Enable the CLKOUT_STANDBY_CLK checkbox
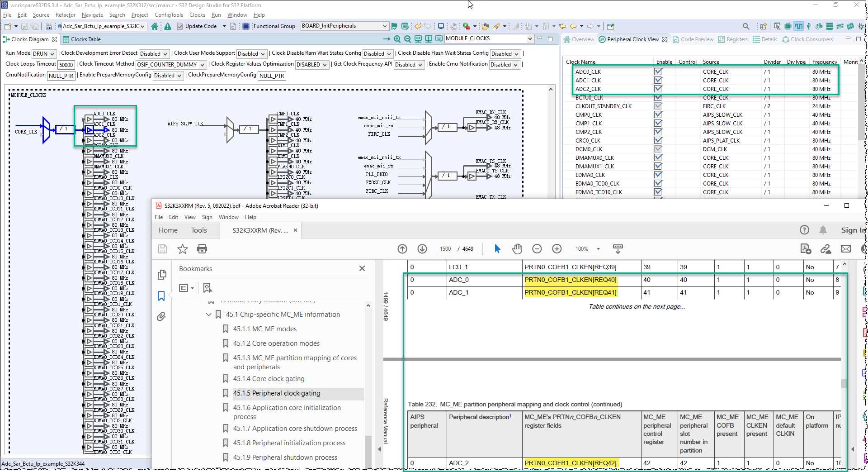Viewport: 868px width, 472px height. point(658,106)
